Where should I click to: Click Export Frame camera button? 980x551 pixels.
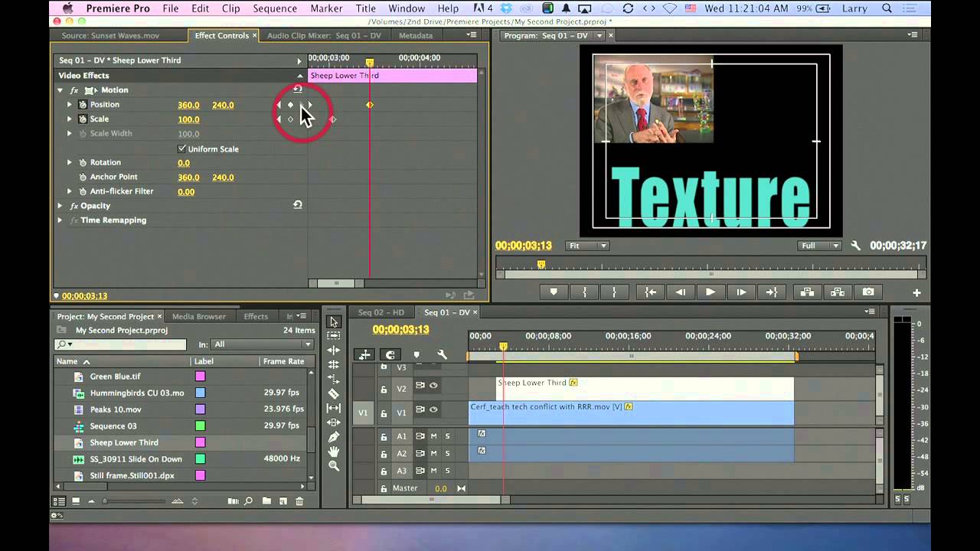pos(868,292)
